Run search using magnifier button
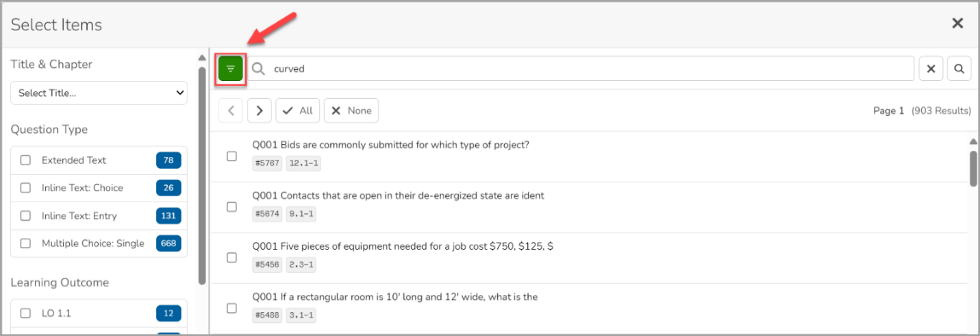The height and width of the screenshot is (336, 980). (x=959, y=69)
